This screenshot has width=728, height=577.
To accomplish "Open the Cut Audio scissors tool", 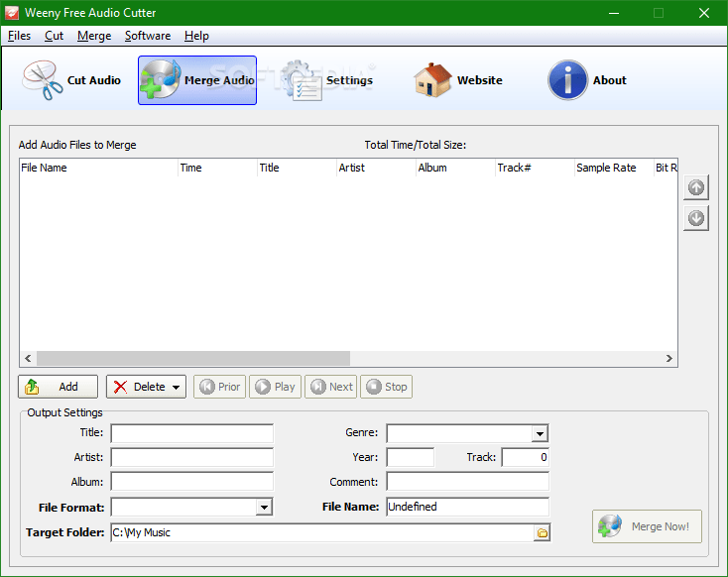I will coord(72,80).
